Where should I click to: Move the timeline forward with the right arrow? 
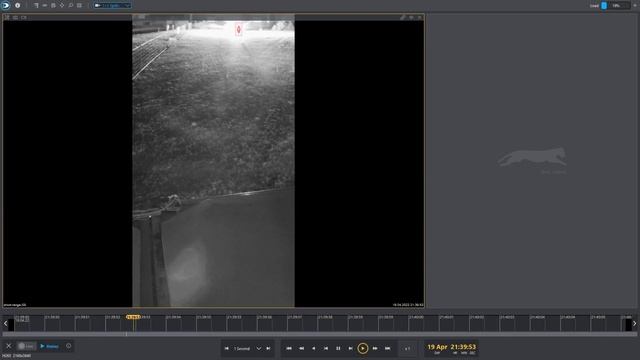coord(634,323)
